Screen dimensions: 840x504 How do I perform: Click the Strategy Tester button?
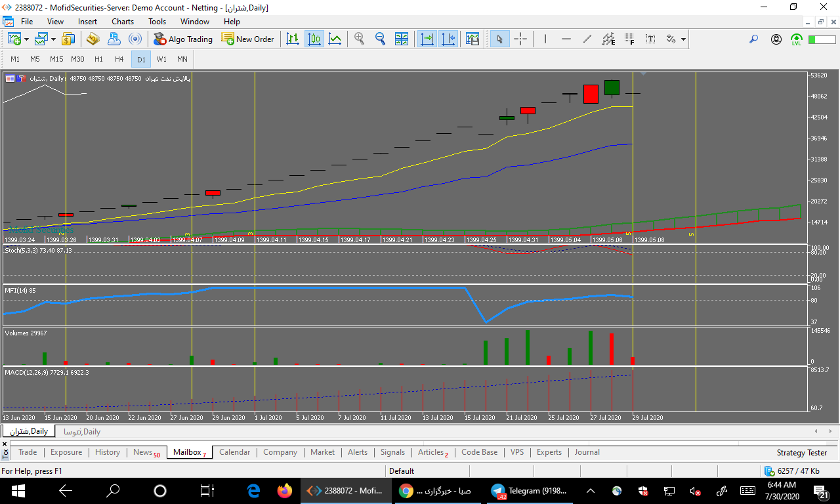[x=802, y=453]
